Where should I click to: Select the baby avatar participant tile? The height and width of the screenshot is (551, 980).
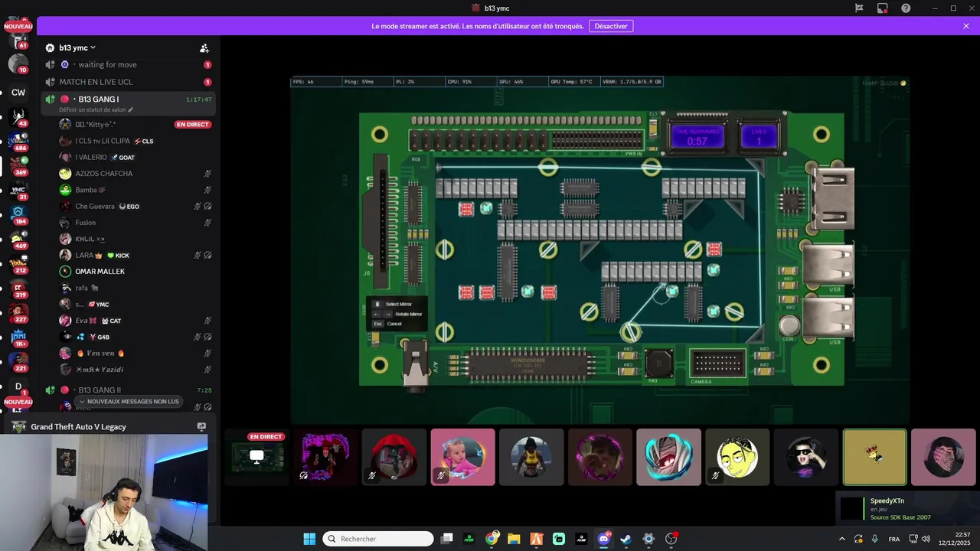463,457
